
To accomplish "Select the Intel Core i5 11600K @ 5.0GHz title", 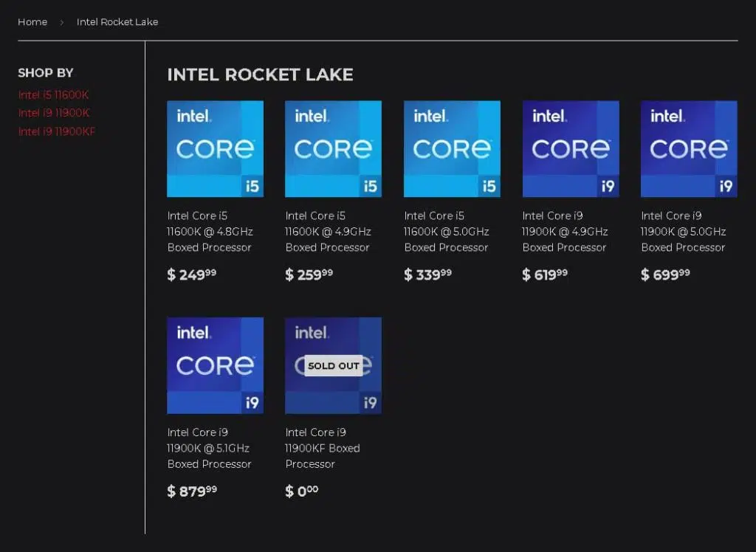I will point(447,232).
